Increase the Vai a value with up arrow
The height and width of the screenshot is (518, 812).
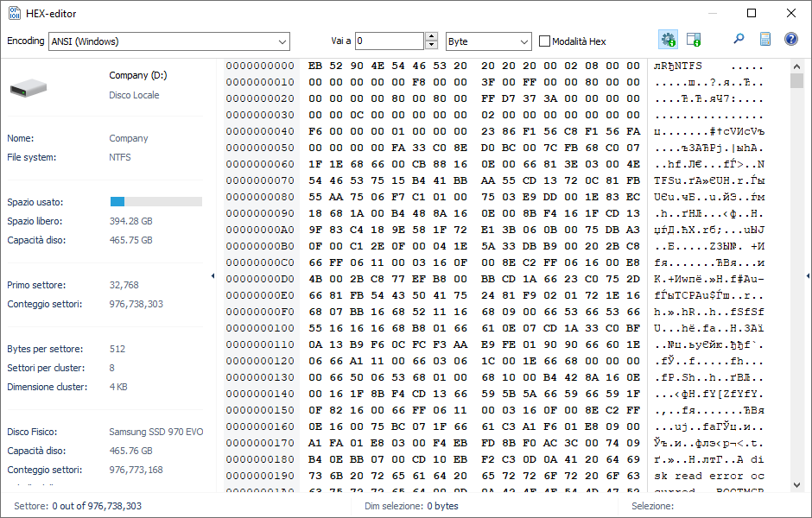tap(431, 37)
